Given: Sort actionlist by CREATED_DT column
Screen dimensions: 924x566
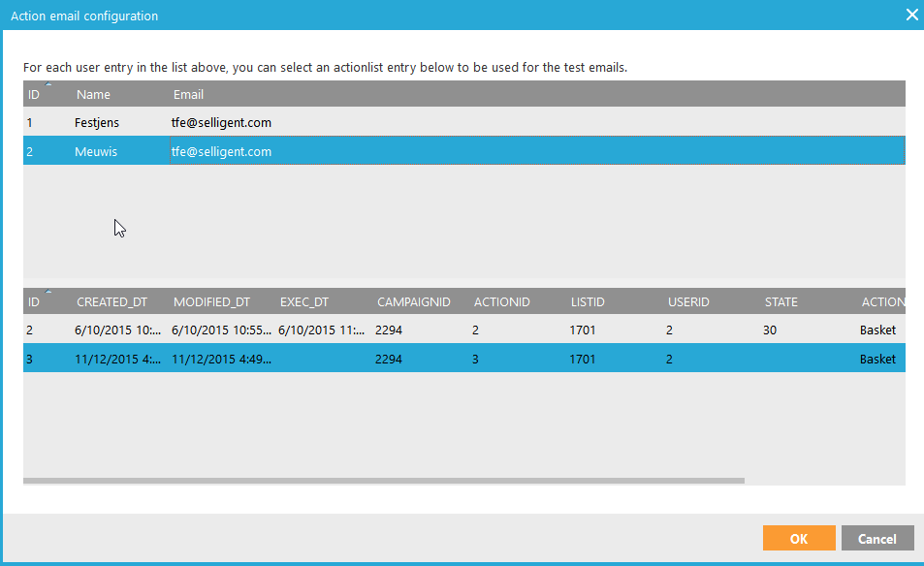Looking at the screenshot, I should click(114, 302).
